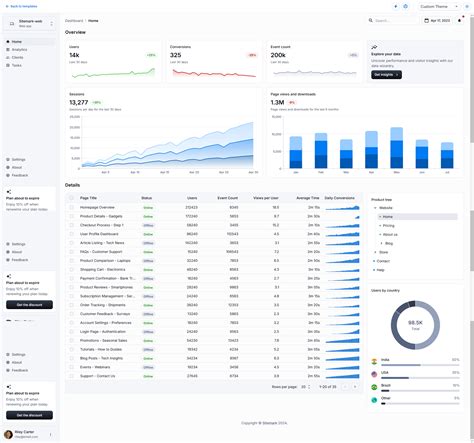The image size is (474, 443).
Task: Open the Rows per page dropdown
Action: pyautogui.click(x=306, y=387)
